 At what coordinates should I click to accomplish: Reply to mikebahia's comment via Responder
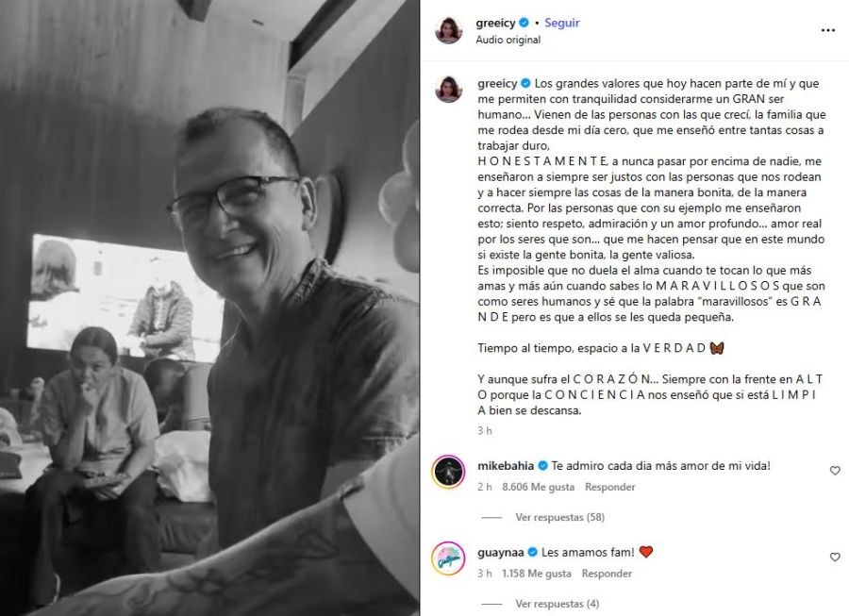pos(609,487)
